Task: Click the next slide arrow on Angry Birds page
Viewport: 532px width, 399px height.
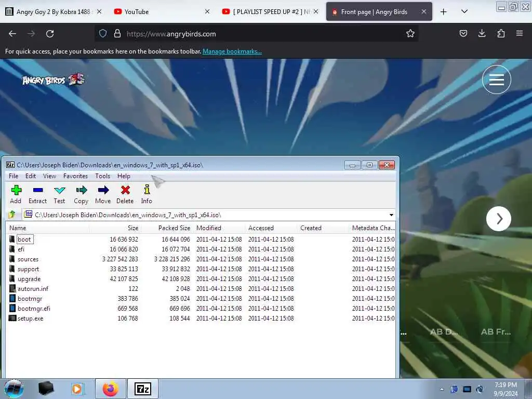Action: pyautogui.click(x=499, y=219)
